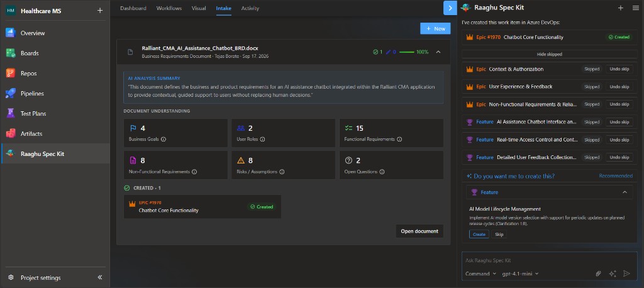The width and height of the screenshot is (644, 288).
Task: Click info icon beside Non-Functional Requirements
Action: point(194,172)
